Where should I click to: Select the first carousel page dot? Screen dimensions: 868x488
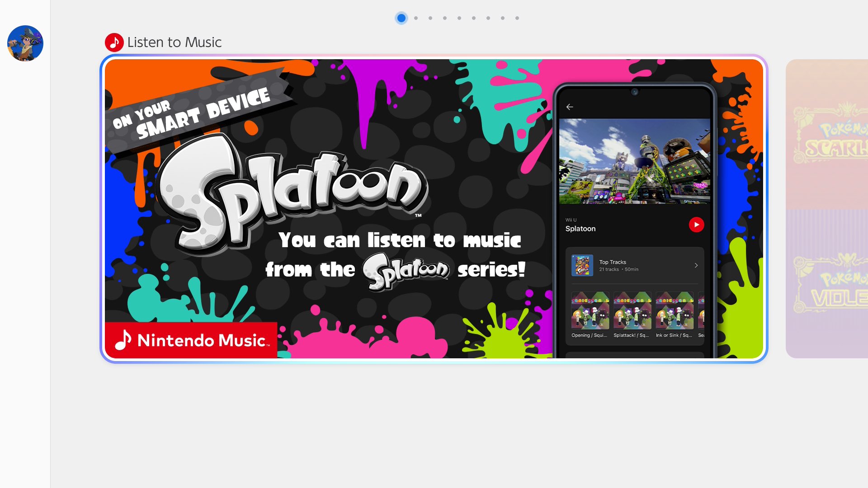[x=401, y=18]
